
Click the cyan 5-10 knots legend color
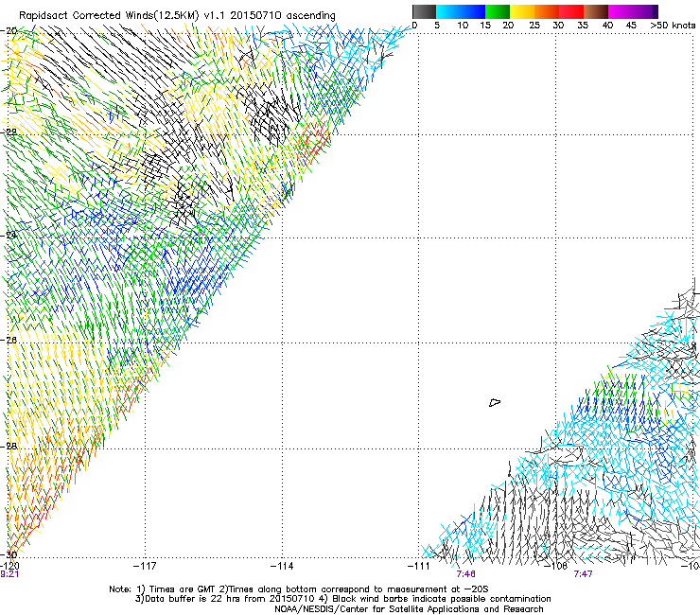click(x=448, y=11)
